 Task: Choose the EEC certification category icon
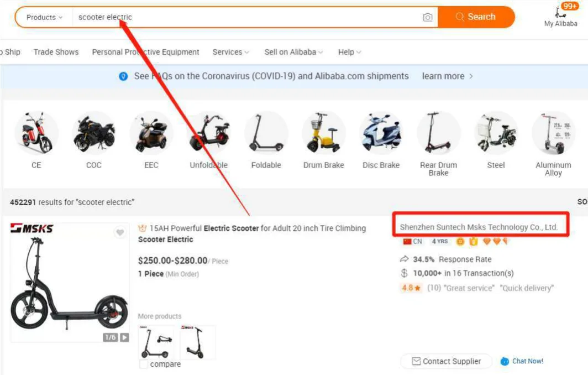click(151, 133)
